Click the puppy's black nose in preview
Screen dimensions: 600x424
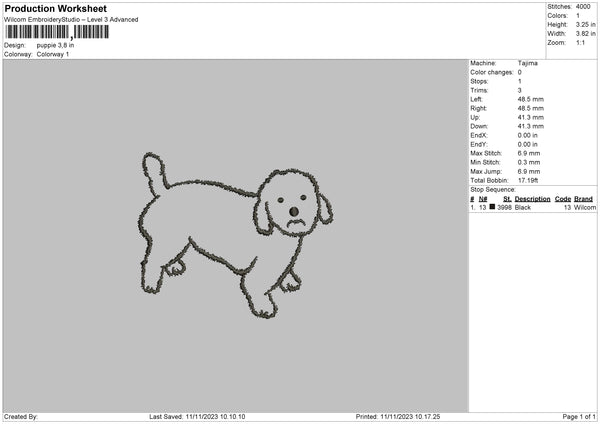pyautogui.click(x=292, y=211)
